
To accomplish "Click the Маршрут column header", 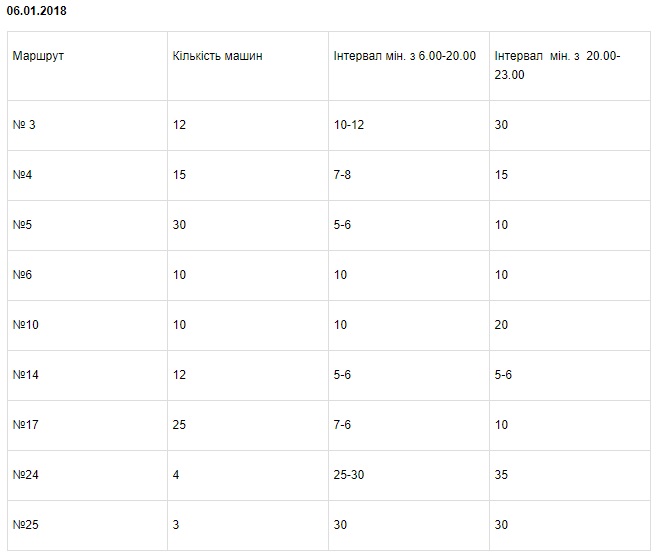I will [39, 56].
